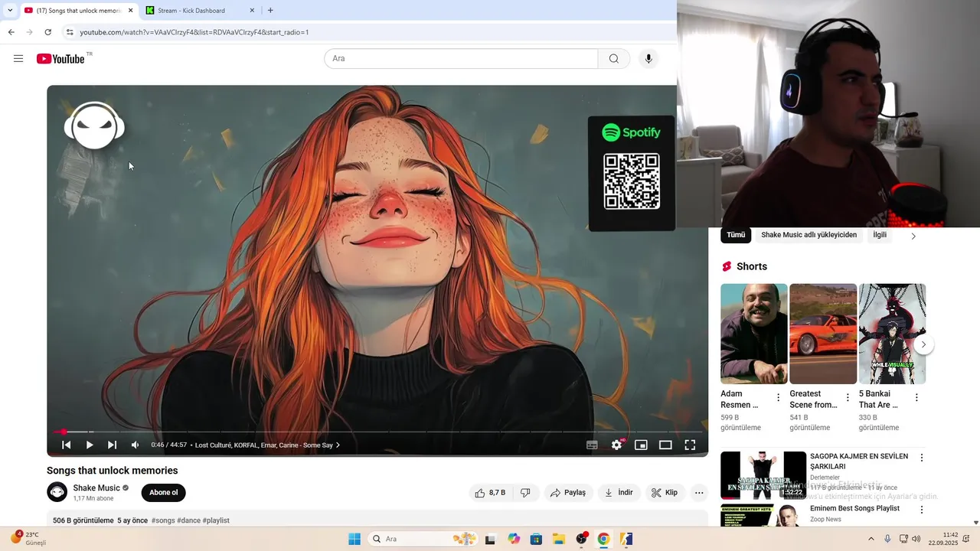The height and width of the screenshot is (551, 980).
Task: Open weather widget showing 23°C Güneşli
Action: coord(29,538)
